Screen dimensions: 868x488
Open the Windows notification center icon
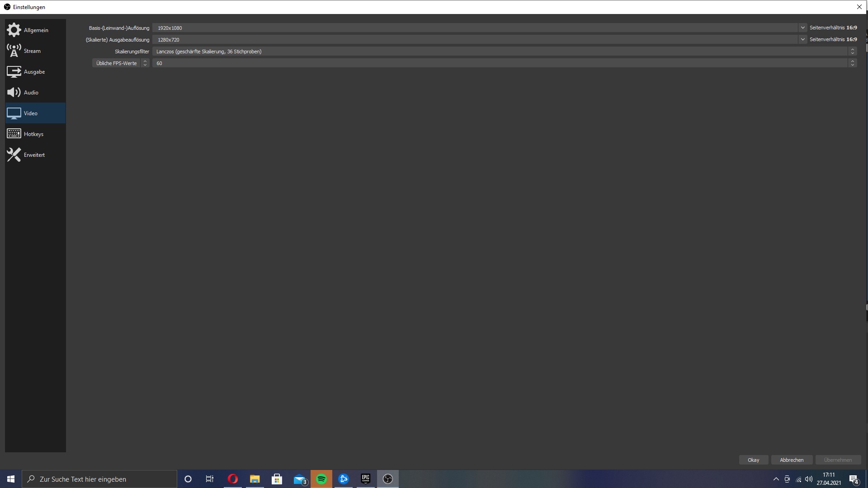(854, 479)
